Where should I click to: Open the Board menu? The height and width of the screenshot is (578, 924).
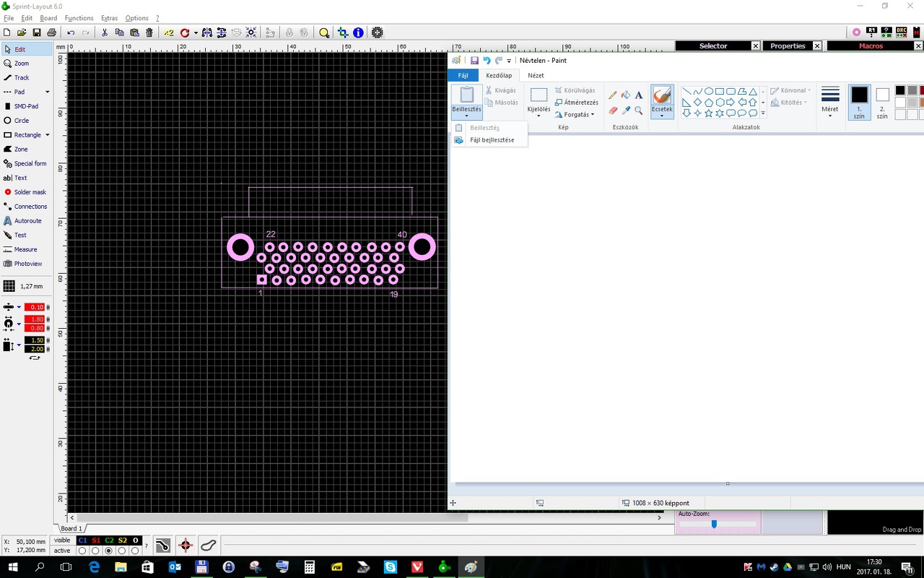pyautogui.click(x=48, y=18)
